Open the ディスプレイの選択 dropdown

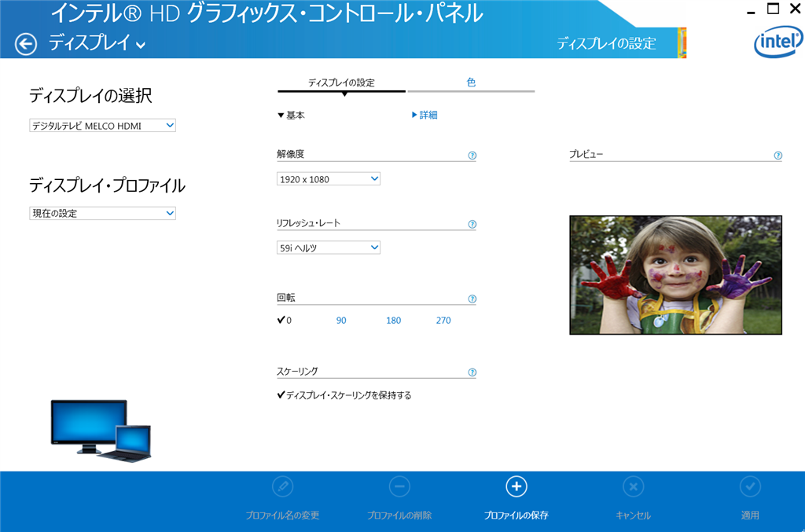coord(103,126)
